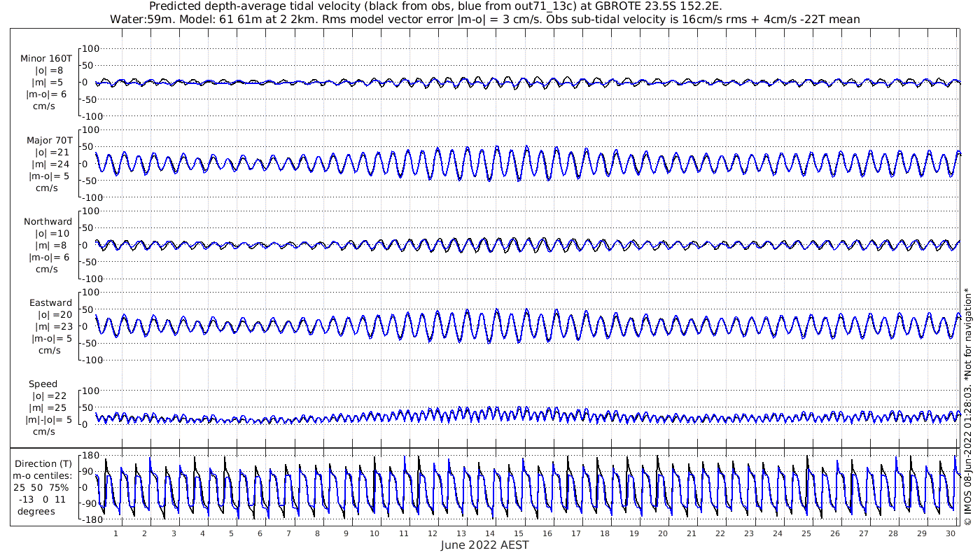Click the day '30' tick label on x-axis
980x560 pixels.
[x=951, y=533]
